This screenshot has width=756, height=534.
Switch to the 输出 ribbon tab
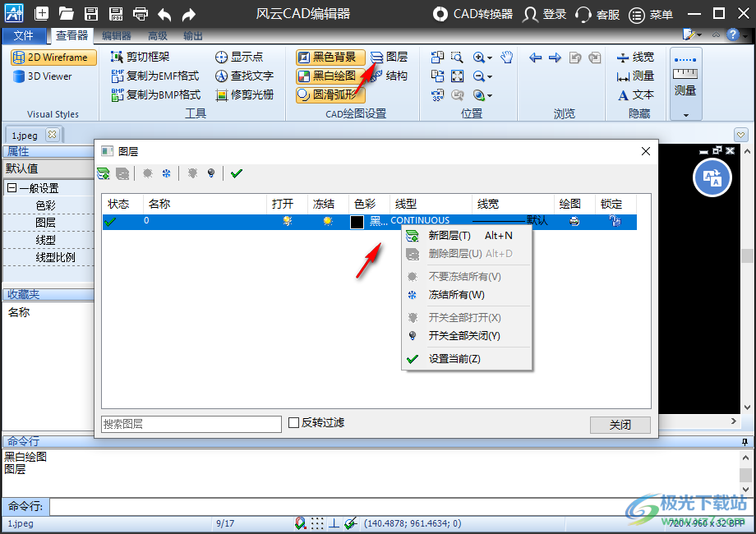(193, 35)
